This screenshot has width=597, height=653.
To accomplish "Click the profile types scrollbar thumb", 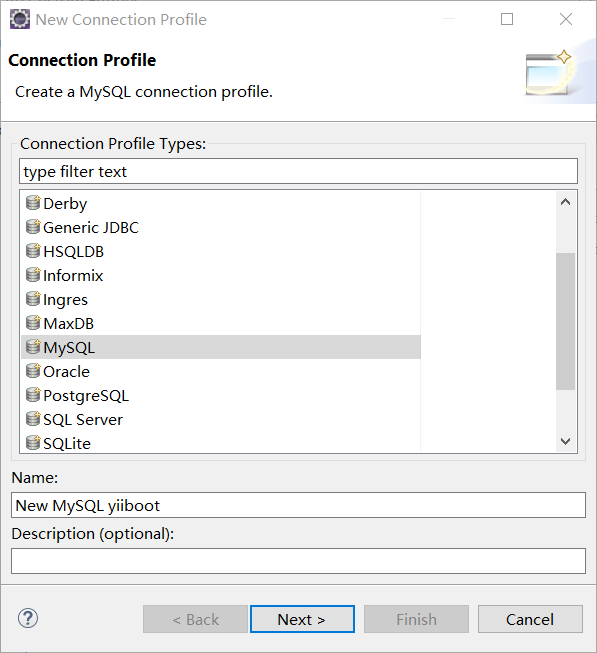I will [565, 322].
